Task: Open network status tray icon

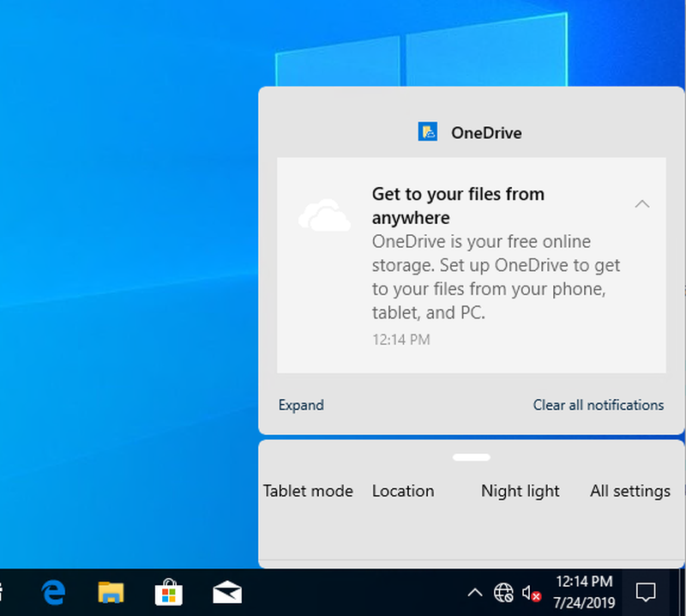Action: click(503, 593)
